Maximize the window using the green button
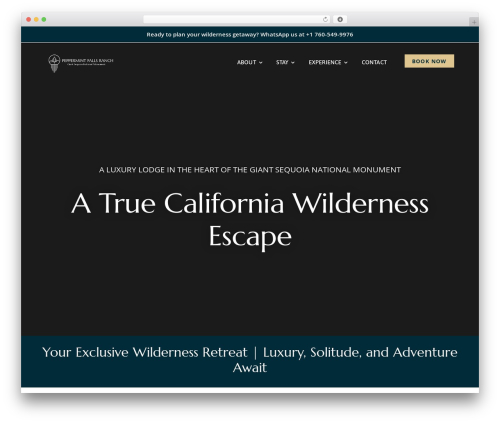 coord(44,19)
